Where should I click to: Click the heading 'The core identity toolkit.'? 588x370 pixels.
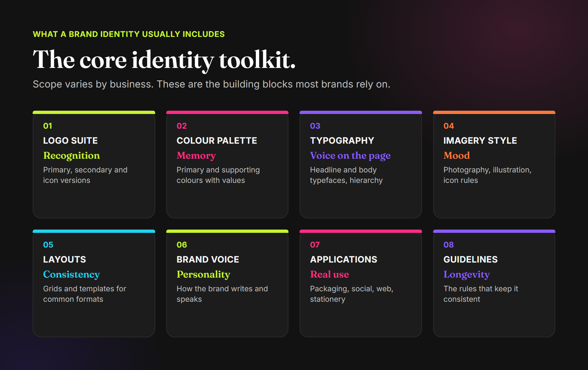(x=164, y=60)
